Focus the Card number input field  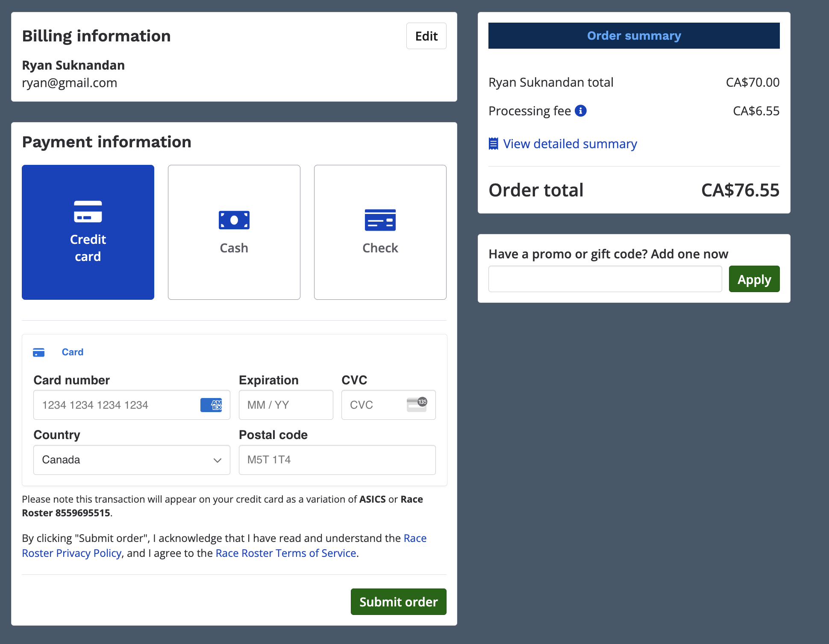pyautogui.click(x=115, y=405)
